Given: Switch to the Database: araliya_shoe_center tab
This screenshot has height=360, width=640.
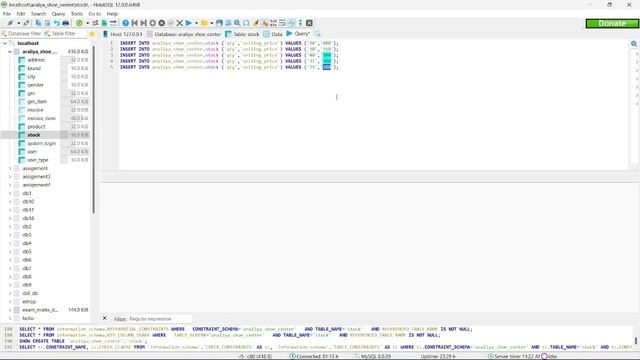Looking at the screenshot, I should pyautogui.click(x=184, y=34).
